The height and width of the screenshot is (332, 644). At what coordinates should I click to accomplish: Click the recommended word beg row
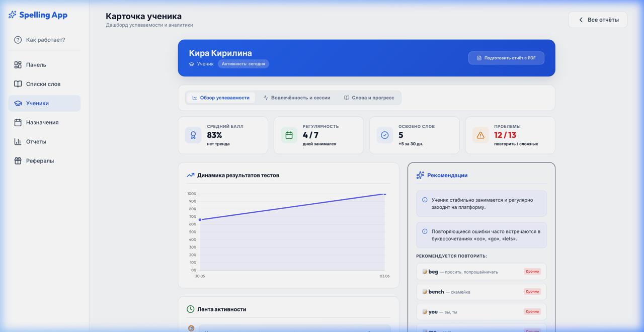[481, 272]
